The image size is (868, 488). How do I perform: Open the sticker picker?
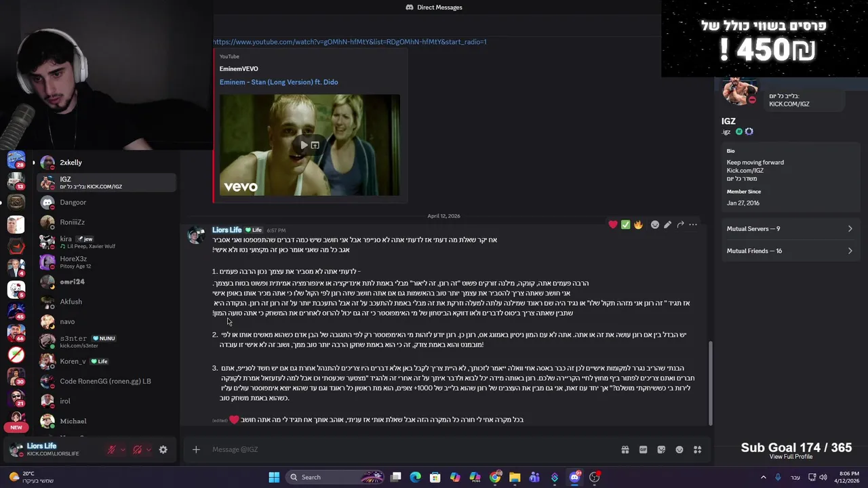pos(661,449)
